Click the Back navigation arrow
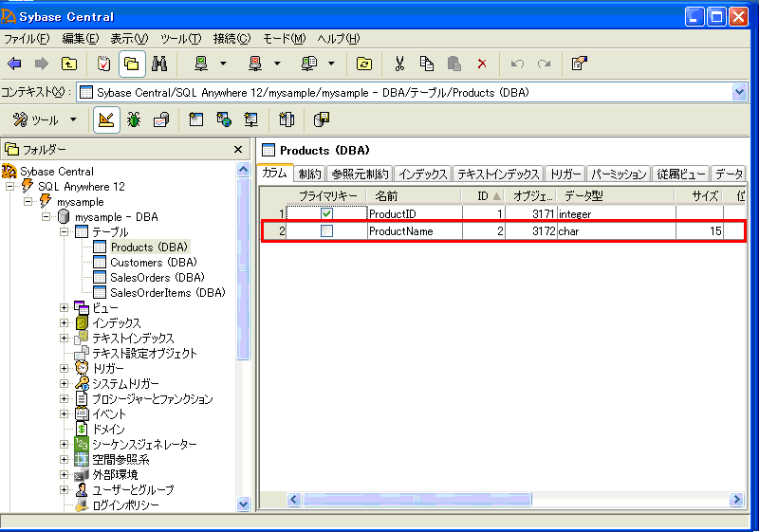 tap(14, 64)
